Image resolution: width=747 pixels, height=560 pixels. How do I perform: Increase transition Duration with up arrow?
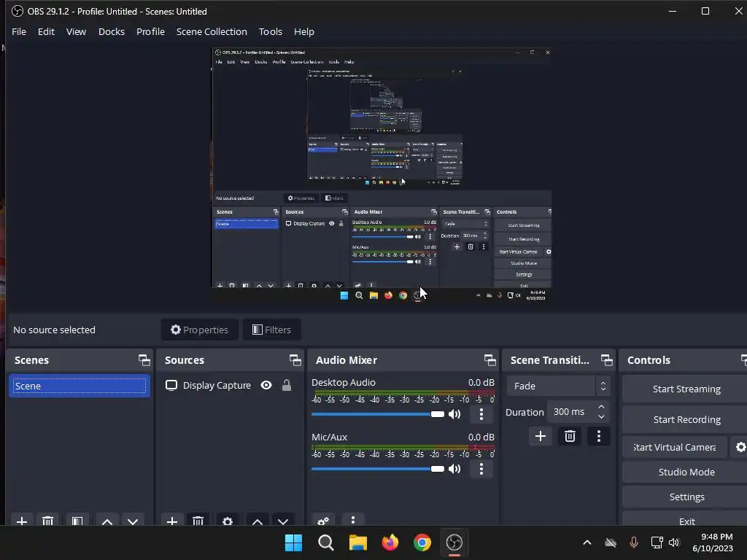pyautogui.click(x=601, y=407)
